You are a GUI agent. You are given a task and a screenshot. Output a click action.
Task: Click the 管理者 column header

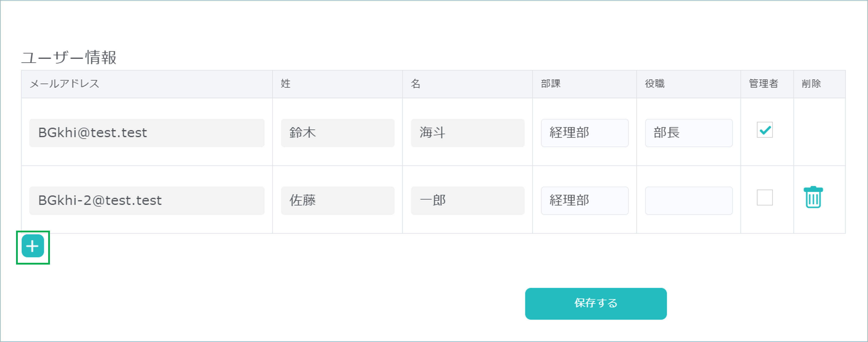pyautogui.click(x=763, y=84)
